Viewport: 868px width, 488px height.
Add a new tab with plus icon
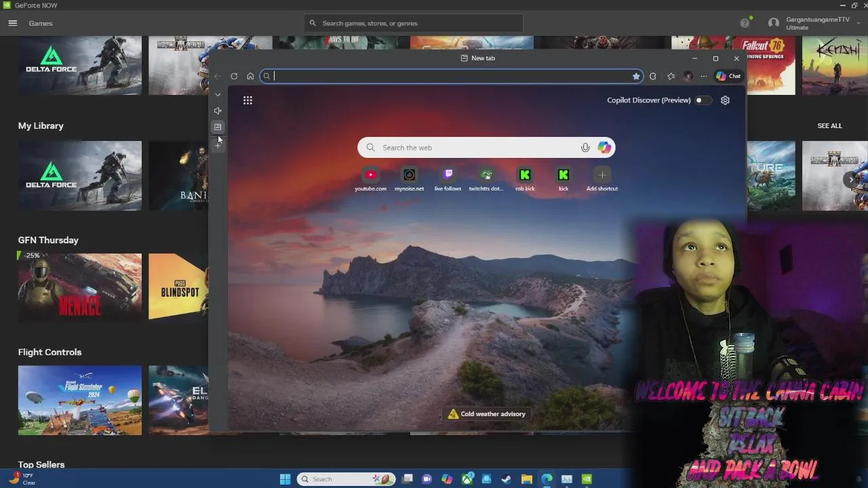coord(218,145)
